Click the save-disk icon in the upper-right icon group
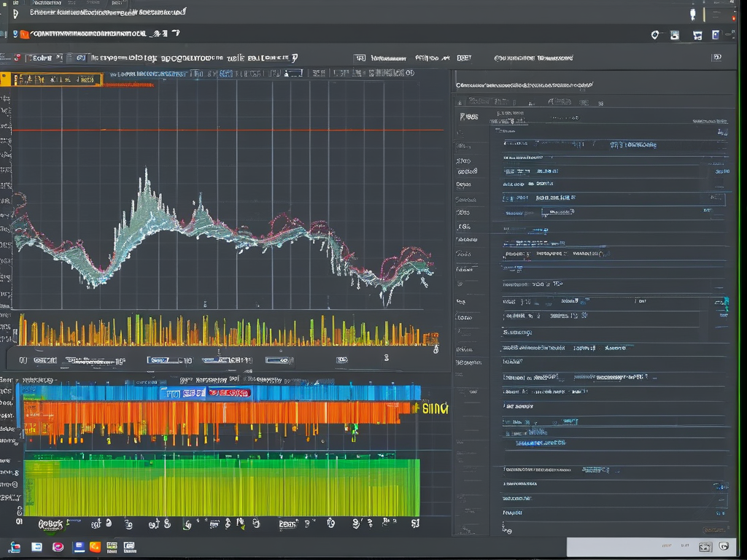The height and width of the screenshot is (560, 747). point(675,35)
